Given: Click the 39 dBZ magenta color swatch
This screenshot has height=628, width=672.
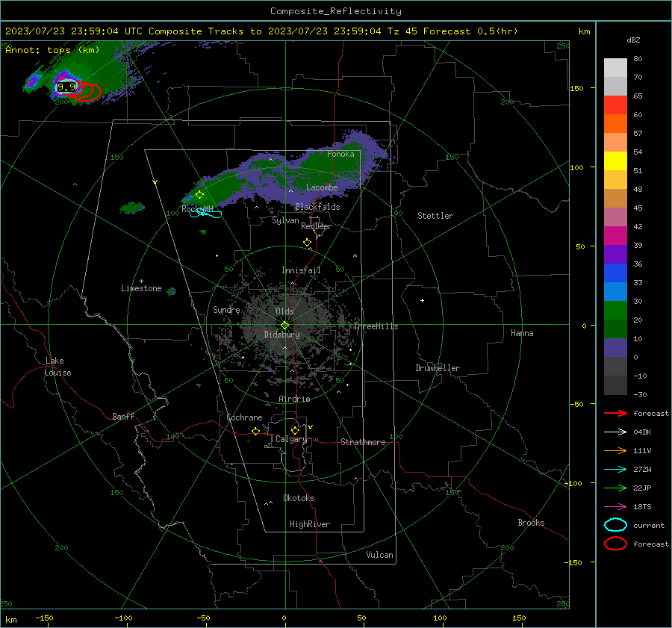Looking at the screenshot, I should (x=615, y=236).
